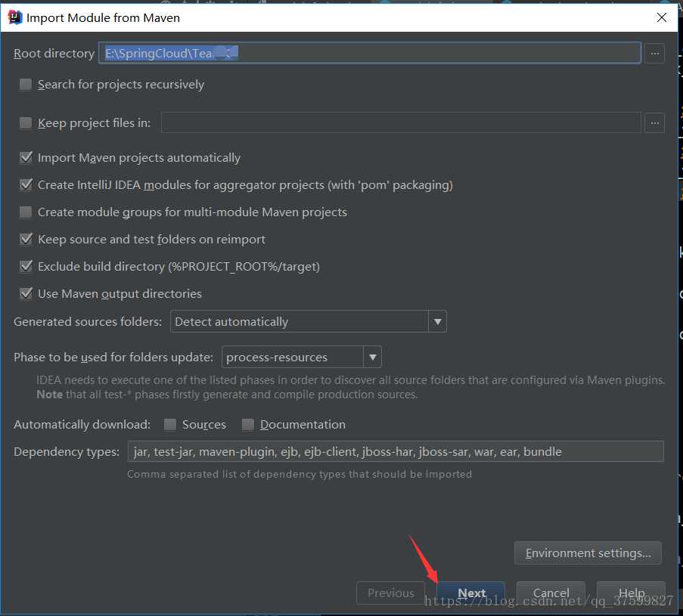Click the Comma separated list hint text
Screen dimensions: 683x616
(x=300, y=474)
